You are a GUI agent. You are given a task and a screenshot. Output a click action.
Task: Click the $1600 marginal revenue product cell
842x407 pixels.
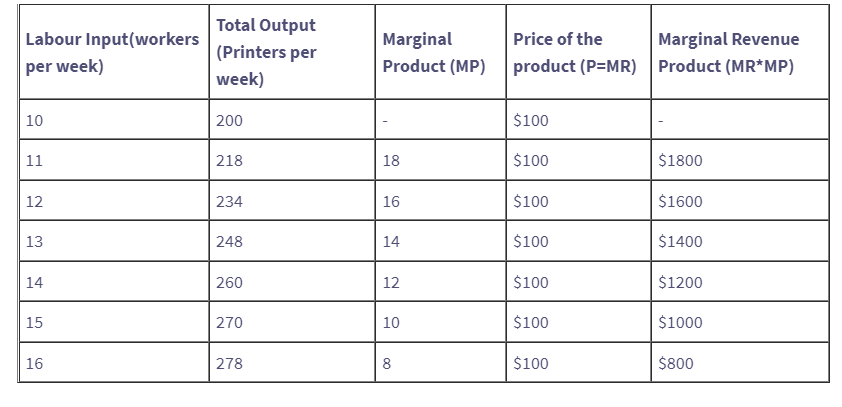coord(681,201)
